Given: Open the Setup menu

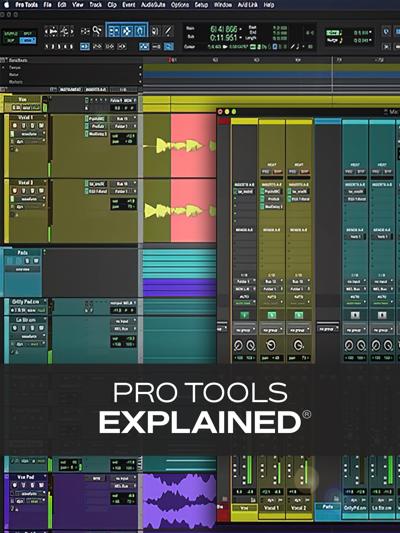Looking at the screenshot, I should pyautogui.click(x=201, y=5).
